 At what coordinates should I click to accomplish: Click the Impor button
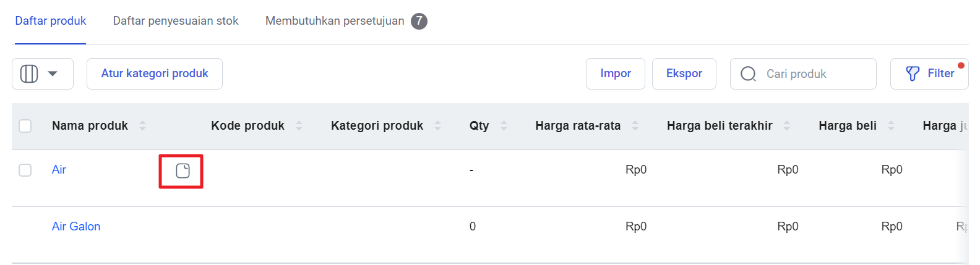click(616, 74)
